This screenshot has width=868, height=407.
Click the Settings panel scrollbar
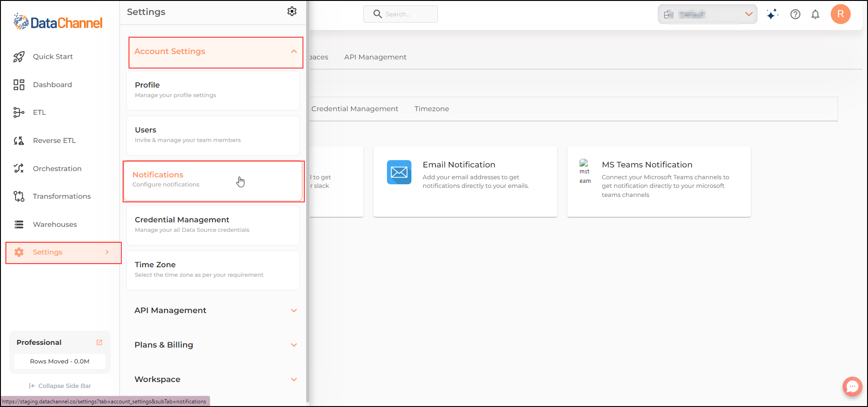308,202
